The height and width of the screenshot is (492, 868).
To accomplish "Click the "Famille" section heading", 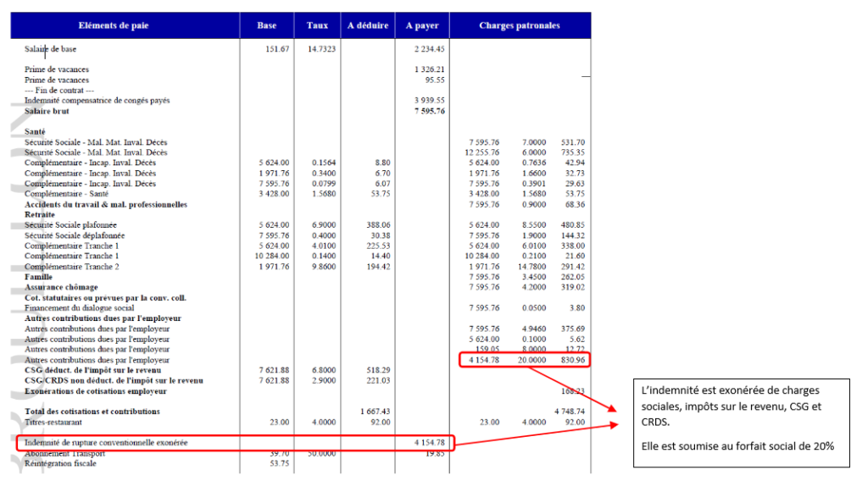I will coord(38,277).
